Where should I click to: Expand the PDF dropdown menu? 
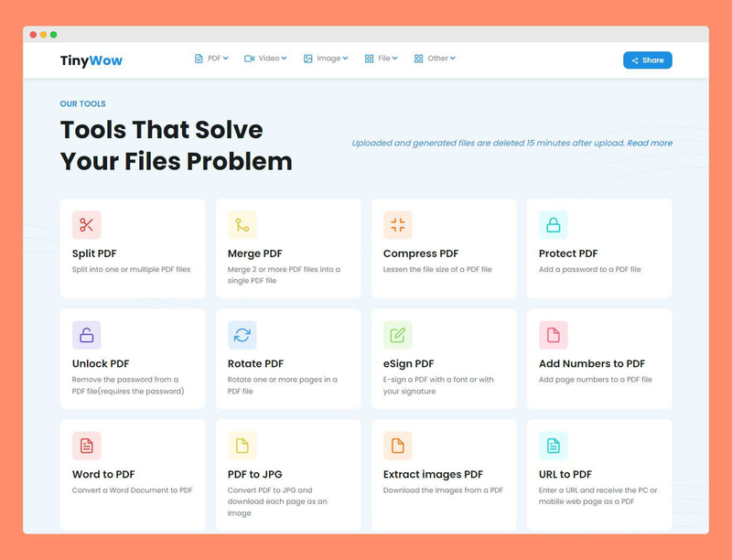(x=211, y=59)
